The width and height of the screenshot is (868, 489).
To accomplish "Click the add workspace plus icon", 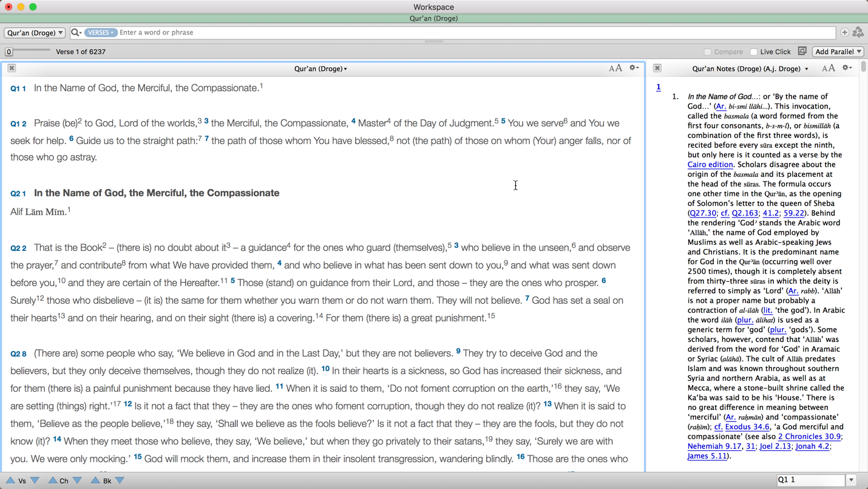I will click(x=844, y=32).
